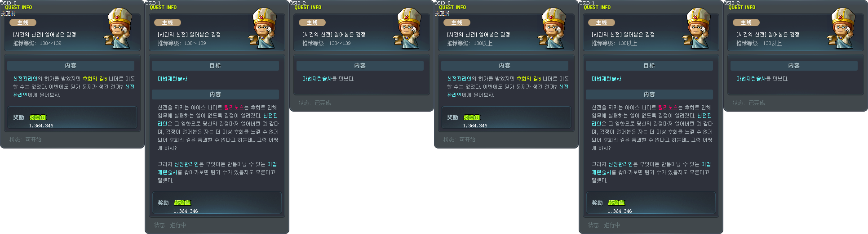Click the yellow 후회의 길5 link in 变更前 panel
The height and width of the screenshot is (234, 868).
pyautogui.click(x=95, y=79)
